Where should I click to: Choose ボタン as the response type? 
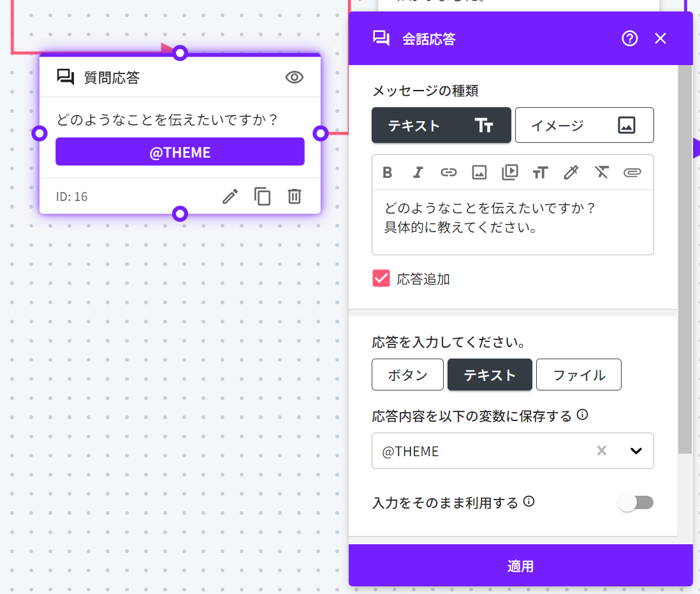407,375
